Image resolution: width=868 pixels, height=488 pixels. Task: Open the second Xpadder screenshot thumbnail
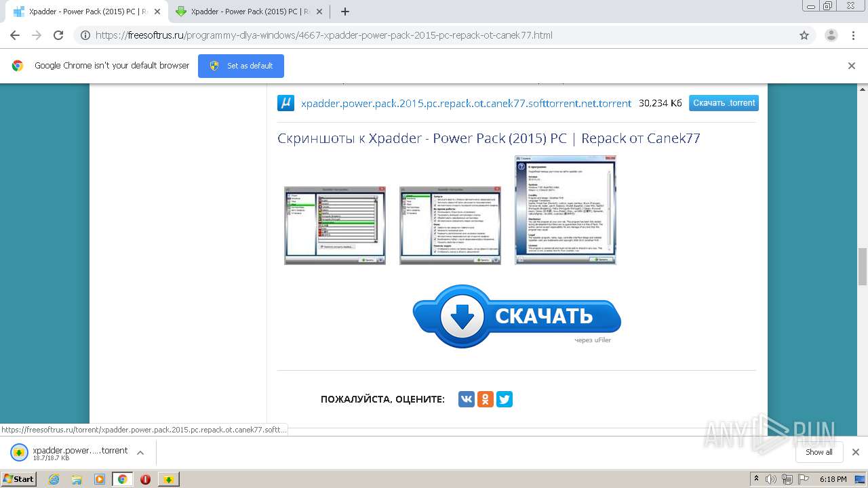tap(450, 226)
